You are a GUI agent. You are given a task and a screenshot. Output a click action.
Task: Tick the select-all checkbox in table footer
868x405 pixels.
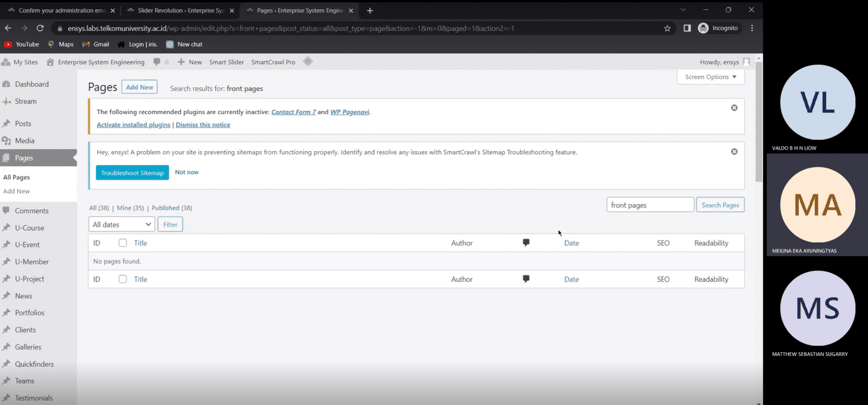pos(122,279)
